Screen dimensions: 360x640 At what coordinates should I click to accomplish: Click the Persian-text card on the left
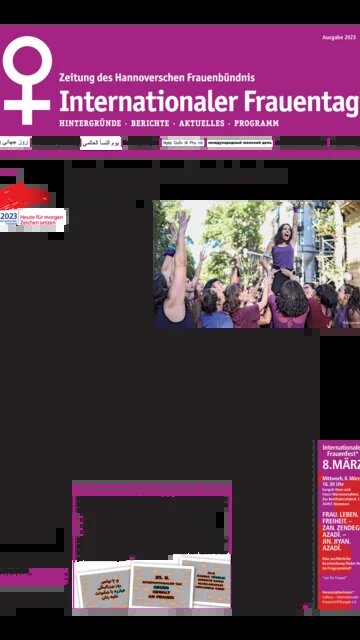click(104, 587)
